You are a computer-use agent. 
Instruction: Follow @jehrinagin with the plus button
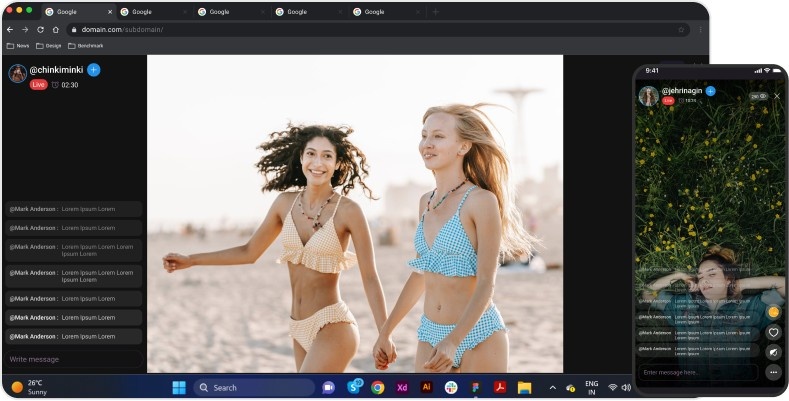tap(711, 91)
